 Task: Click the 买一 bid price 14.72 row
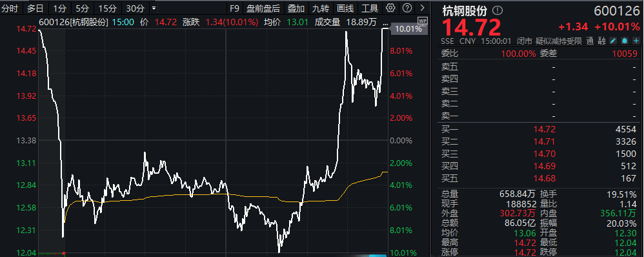(x=540, y=130)
